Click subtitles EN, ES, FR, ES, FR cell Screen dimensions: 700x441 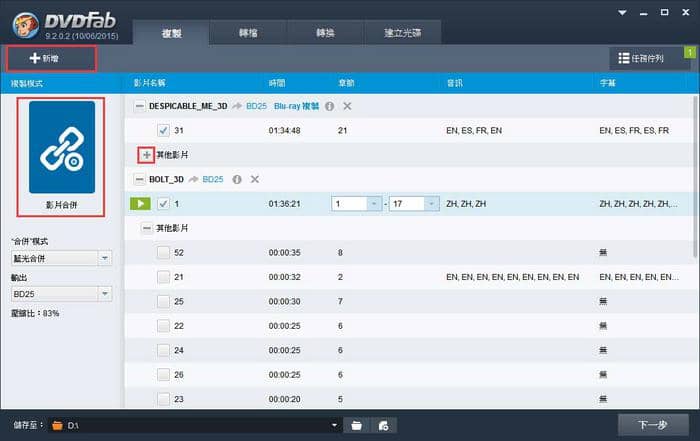coord(634,130)
